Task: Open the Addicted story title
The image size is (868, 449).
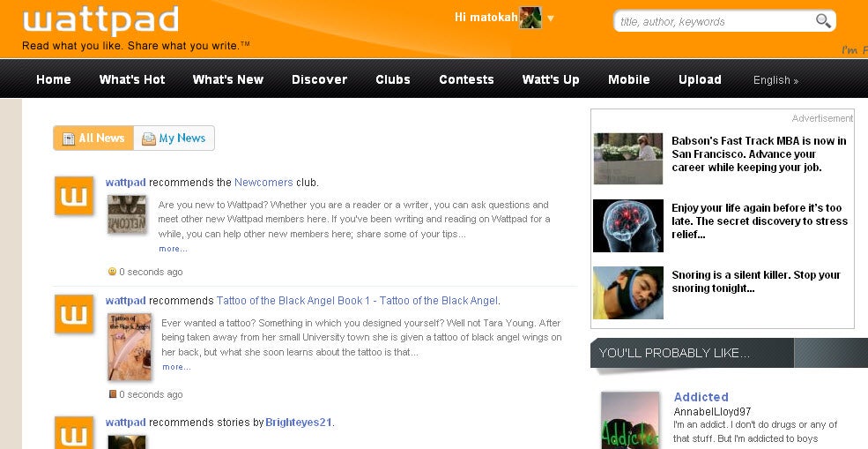Action: [x=701, y=397]
